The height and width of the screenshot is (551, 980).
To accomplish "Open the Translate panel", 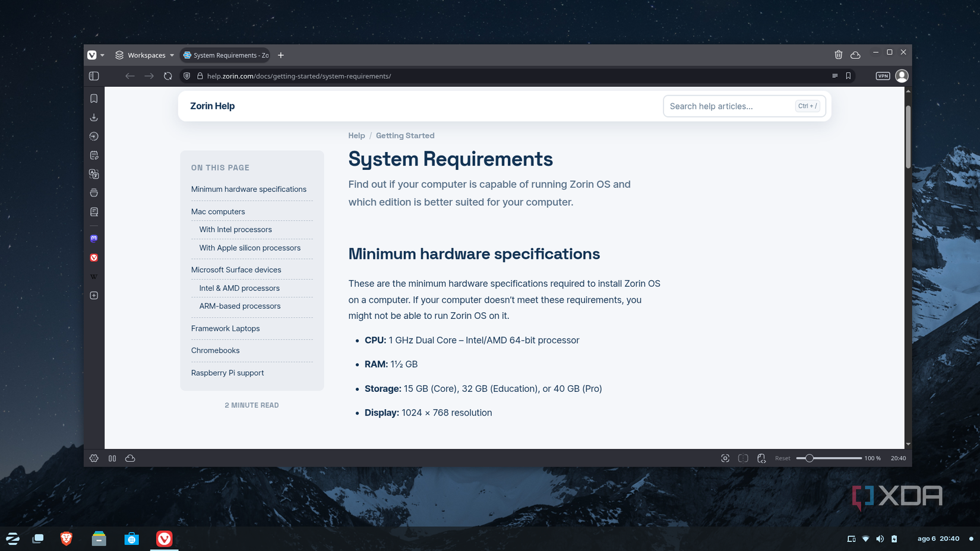I will point(94,173).
